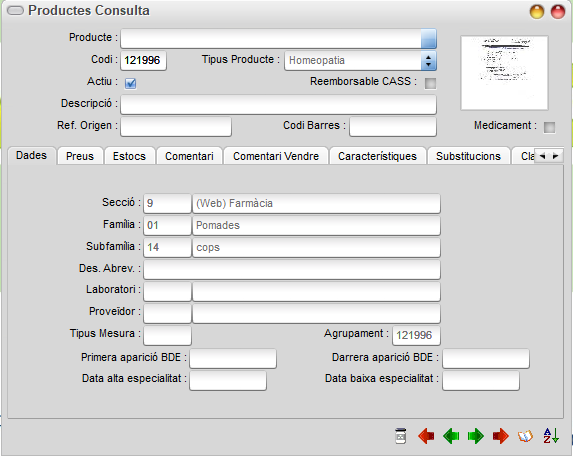573x457 pixels.
Task: Show more tabs with the right tab-scroll arrow
Action: (x=556, y=156)
